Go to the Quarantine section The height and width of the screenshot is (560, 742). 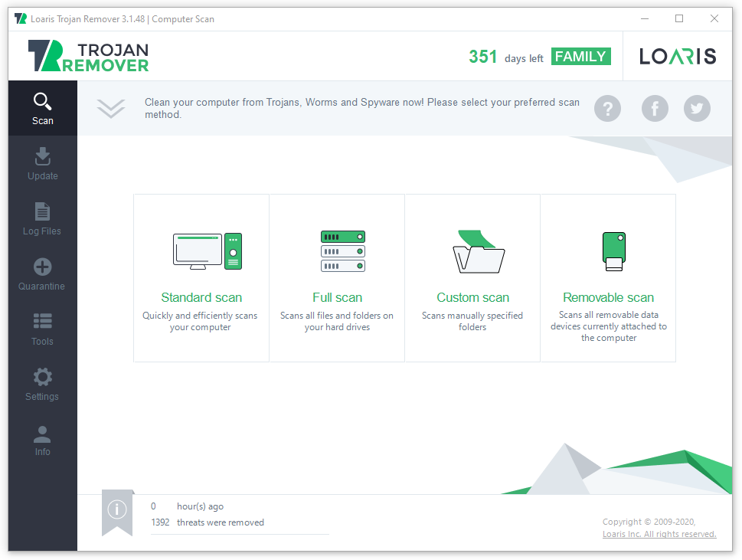coord(42,274)
